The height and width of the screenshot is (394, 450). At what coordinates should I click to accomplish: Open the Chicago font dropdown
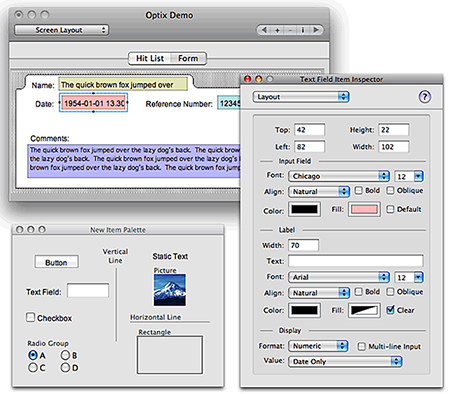(x=339, y=176)
